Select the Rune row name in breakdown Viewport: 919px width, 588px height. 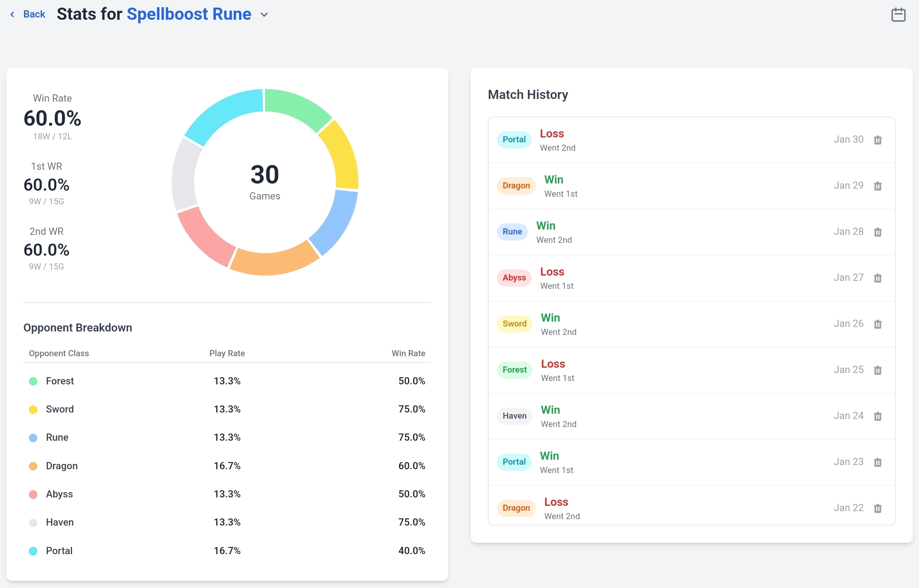(57, 438)
